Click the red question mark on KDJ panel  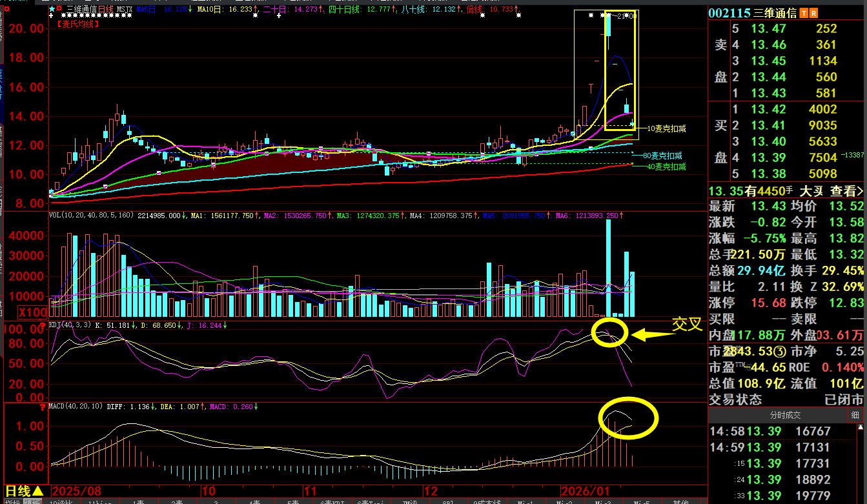[x=43, y=325]
